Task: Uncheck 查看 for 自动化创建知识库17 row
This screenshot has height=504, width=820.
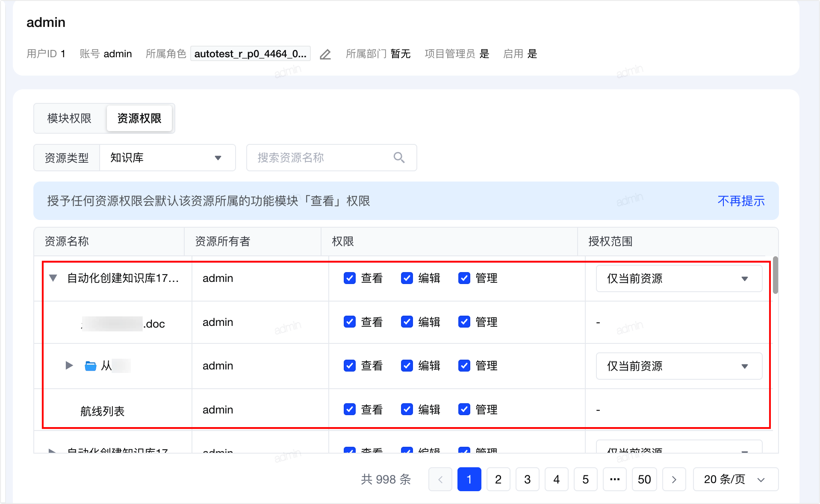Action: pyautogui.click(x=350, y=278)
